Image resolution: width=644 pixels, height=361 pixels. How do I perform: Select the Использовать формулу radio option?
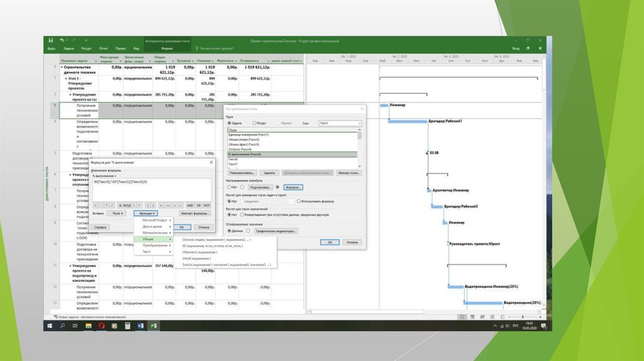click(298, 201)
